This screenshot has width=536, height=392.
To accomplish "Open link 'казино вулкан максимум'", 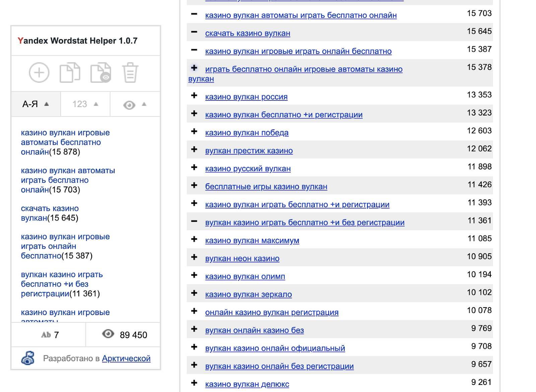I will point(252,241).
